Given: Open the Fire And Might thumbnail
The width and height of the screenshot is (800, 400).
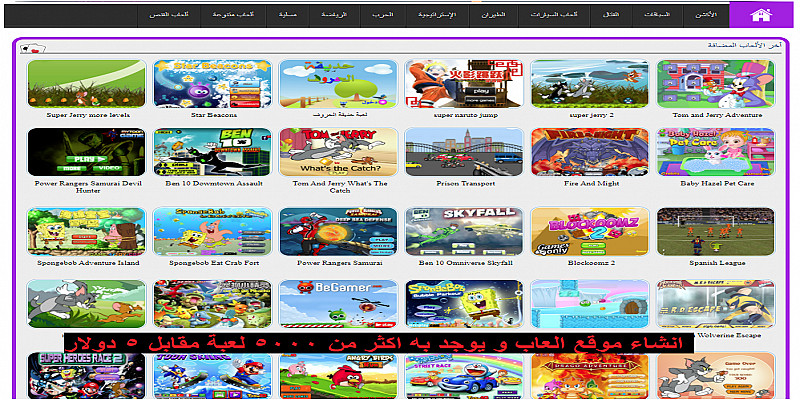Looking at the screenshot, I should click(x=590, y=152).
